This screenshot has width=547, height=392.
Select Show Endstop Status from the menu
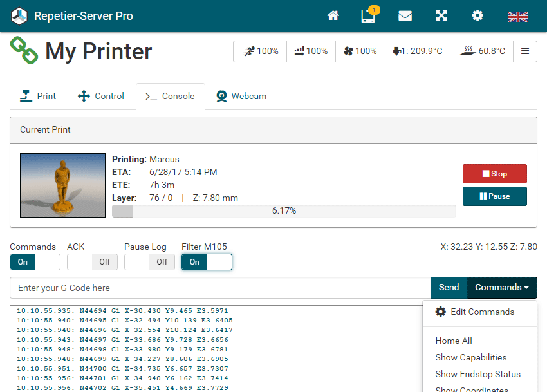[479, 374]
